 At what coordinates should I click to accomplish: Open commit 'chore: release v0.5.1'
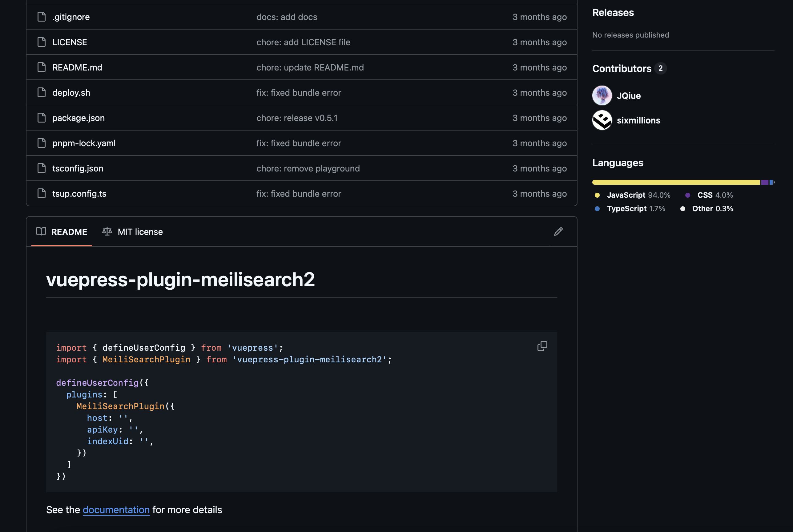297,118
